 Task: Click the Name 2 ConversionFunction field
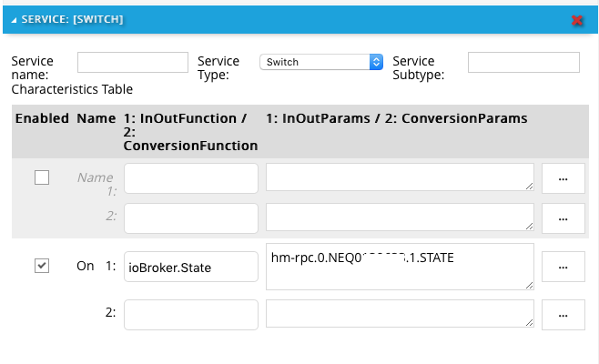point(191,218)
